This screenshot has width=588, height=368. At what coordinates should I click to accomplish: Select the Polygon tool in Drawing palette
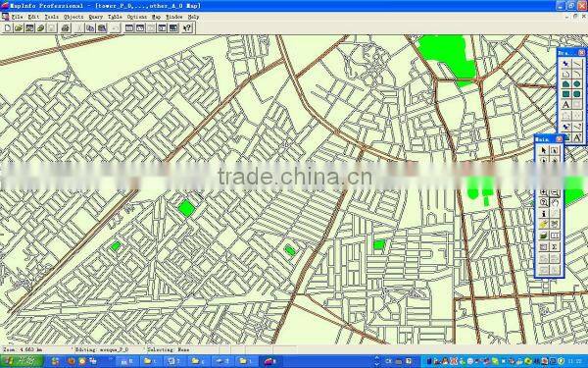pyautogui.click(x=565, y=84)
